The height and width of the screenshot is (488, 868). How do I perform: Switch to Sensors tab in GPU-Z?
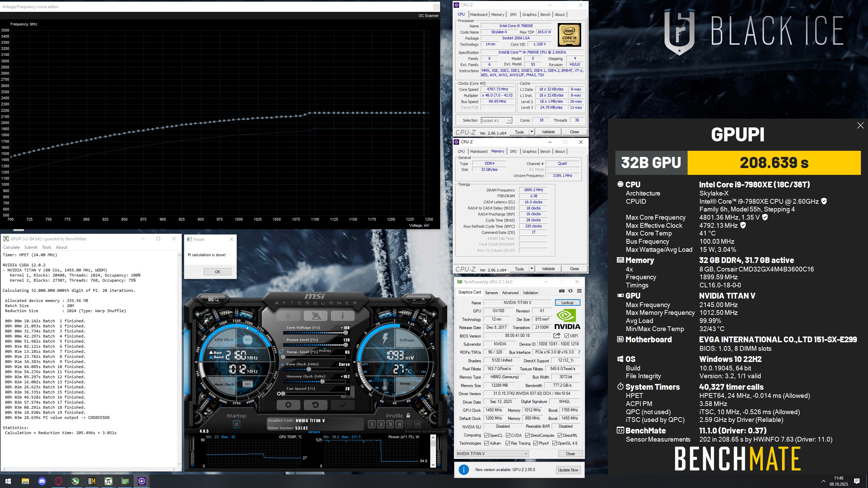(x=491, y=292)
